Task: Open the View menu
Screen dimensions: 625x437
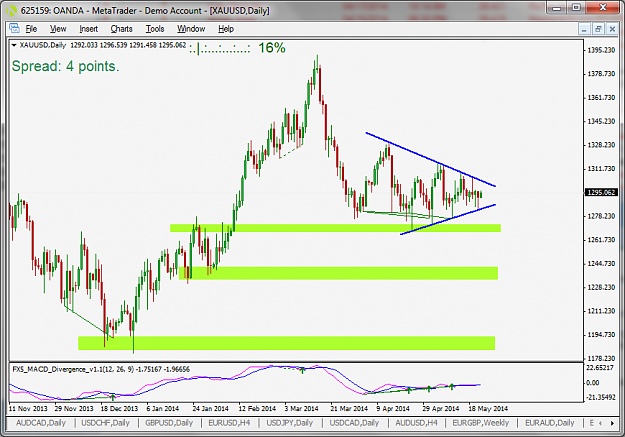Action: pos(58,29)
